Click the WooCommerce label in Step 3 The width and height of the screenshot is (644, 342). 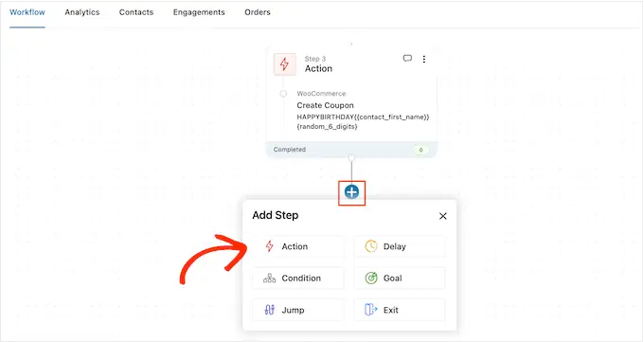point(321,94)
